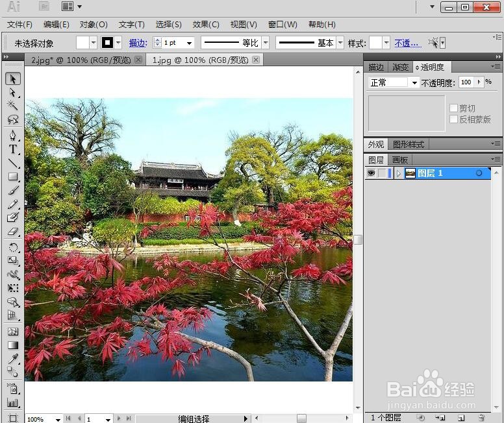Click the stroke color swatch
The height and width of the screenshot is (423, 504).
[107, 43]
